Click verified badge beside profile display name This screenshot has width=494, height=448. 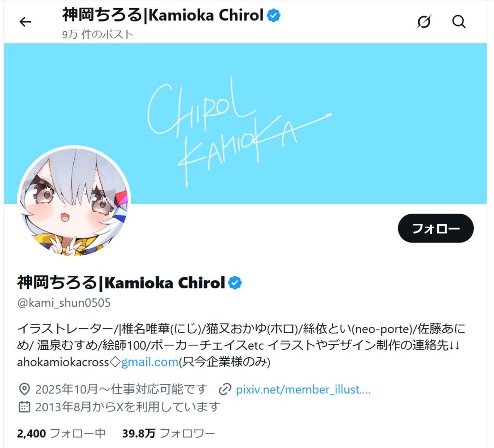pos(235,283)
